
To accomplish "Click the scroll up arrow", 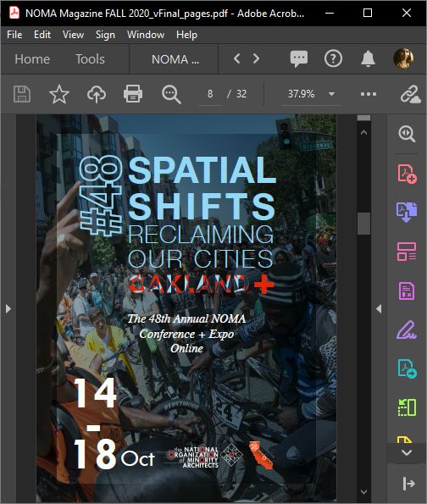I will pos(363,132).
